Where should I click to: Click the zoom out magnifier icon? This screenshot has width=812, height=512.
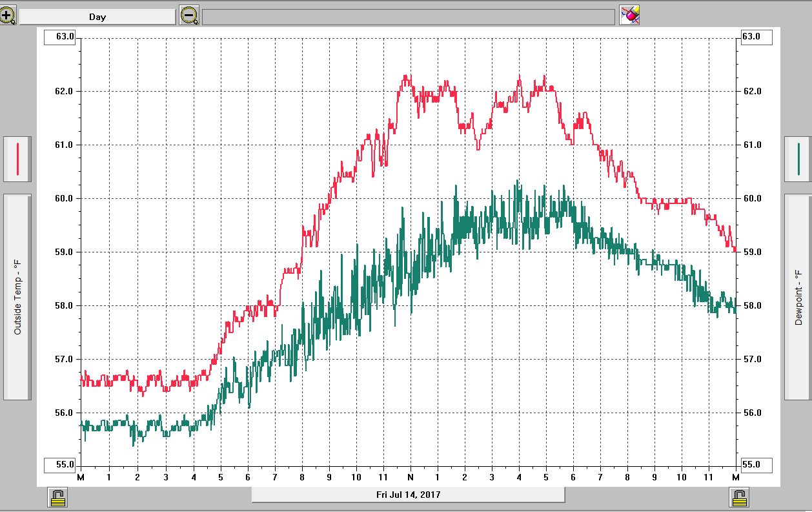189,15
